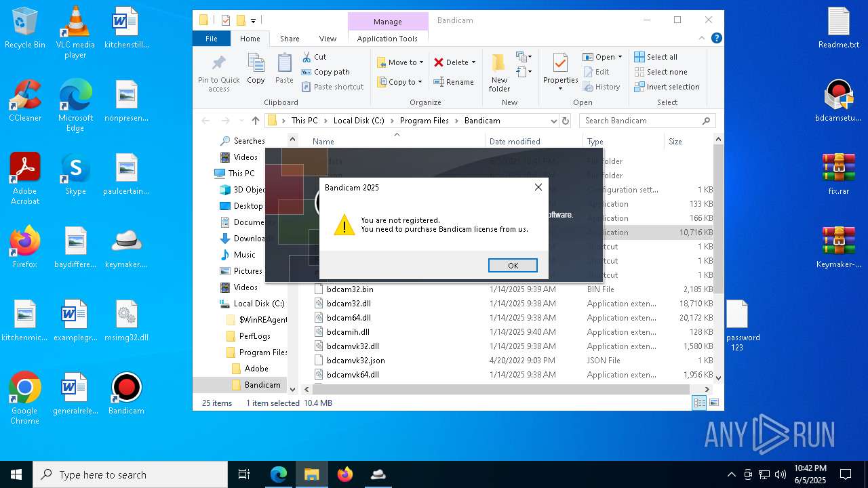Screen dimensions: 868x488
Task: Switch to Large icons view icon
Action: pos(713,403)
